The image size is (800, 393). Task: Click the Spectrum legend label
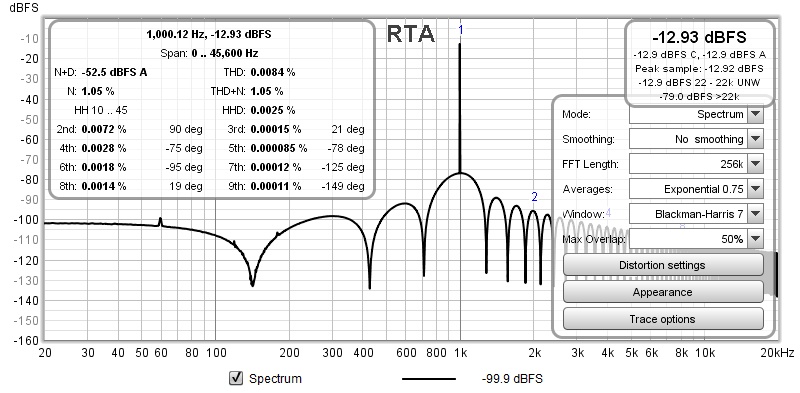tap(275, 379)
